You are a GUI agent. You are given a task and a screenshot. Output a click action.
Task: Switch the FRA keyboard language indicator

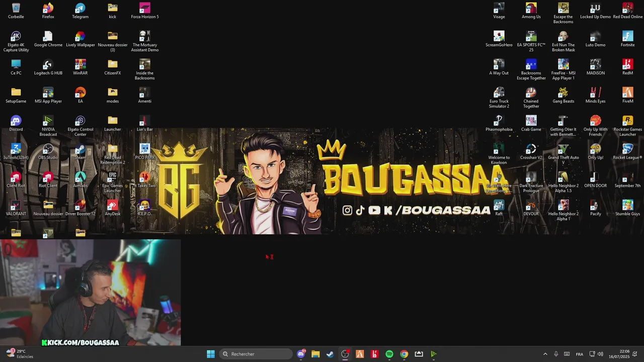coord(580,354)
